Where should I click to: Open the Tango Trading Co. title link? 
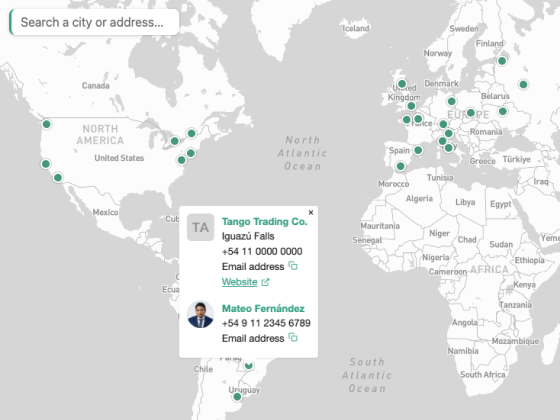(264, 221)
